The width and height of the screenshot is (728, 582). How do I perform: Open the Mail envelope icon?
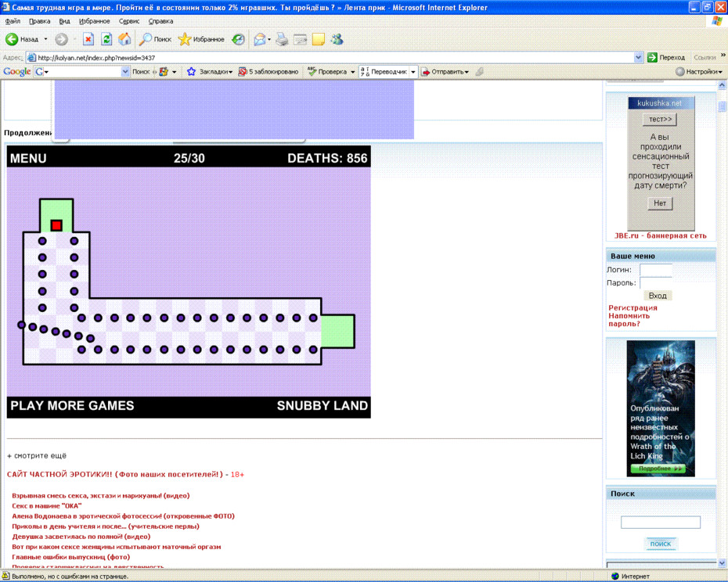260,39
